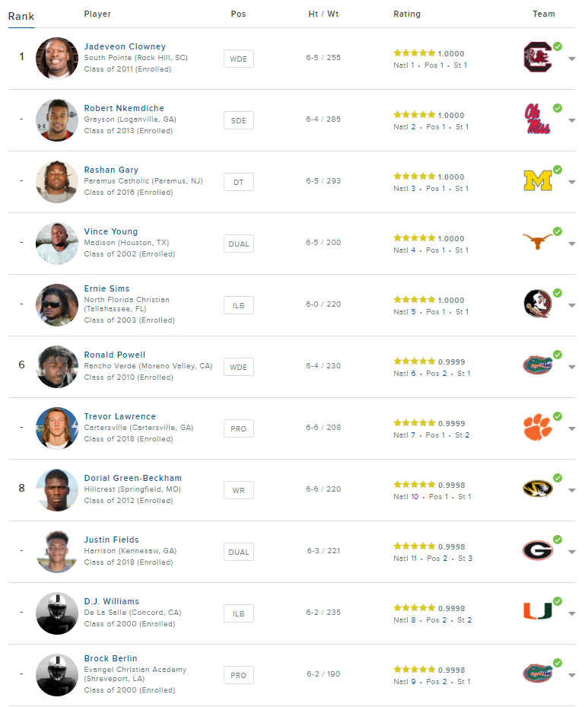Click the Florida State Seminoles logo
Viewport: 588px width, 707px height.
[538, 304]
